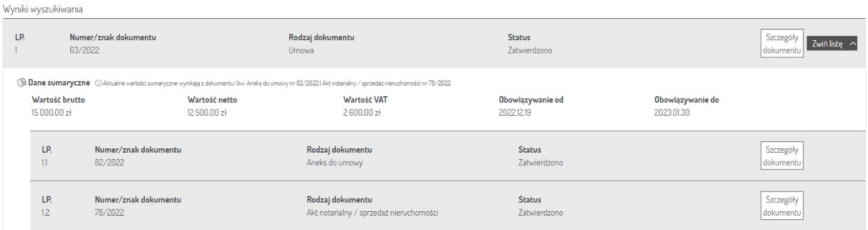Collapse the list with the Zwiń listę button
This screenshot has width=868, height=230.
click(x=832, y=44)
